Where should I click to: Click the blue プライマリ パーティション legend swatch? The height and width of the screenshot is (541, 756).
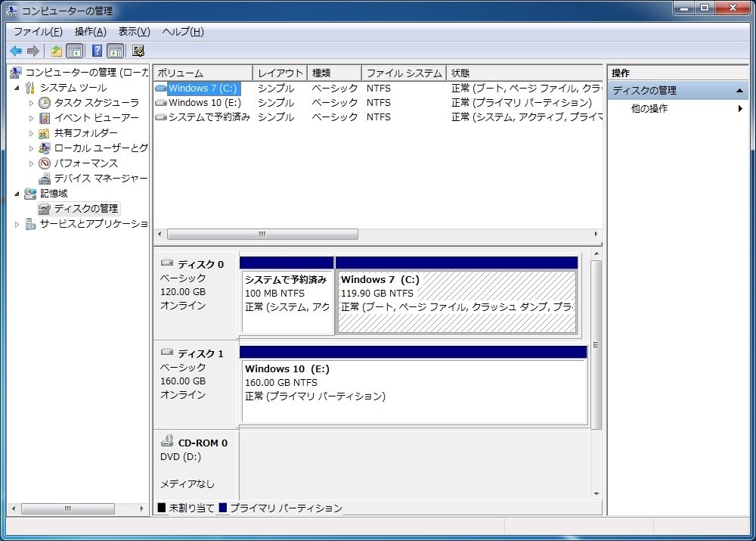click(223, 508)
